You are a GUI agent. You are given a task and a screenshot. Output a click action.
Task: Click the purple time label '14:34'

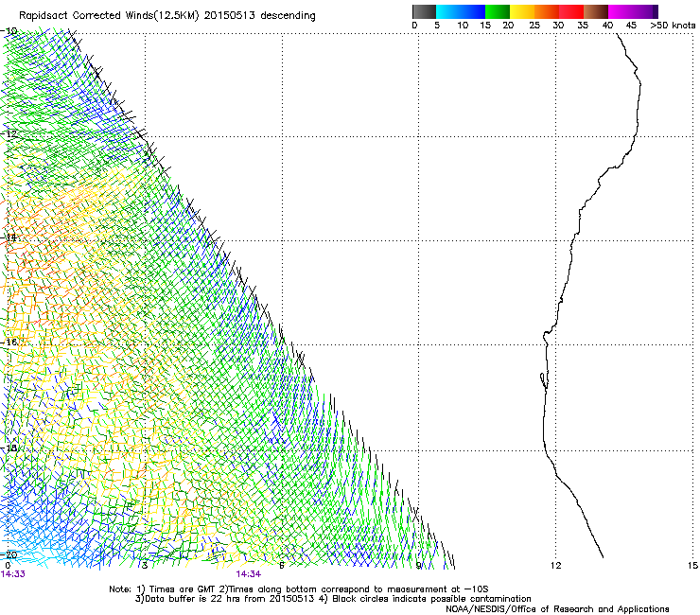tap(249, 574)
